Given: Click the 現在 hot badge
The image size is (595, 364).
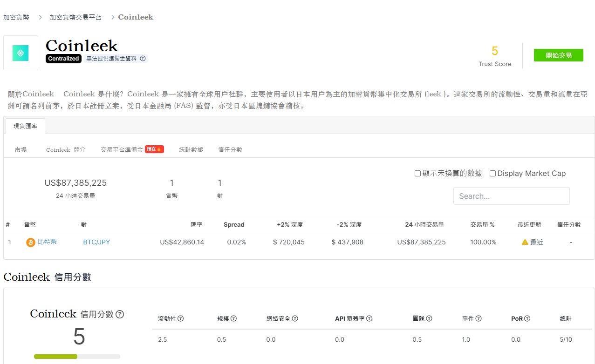Looking at the screenshot, I should [x=154, y=149].
